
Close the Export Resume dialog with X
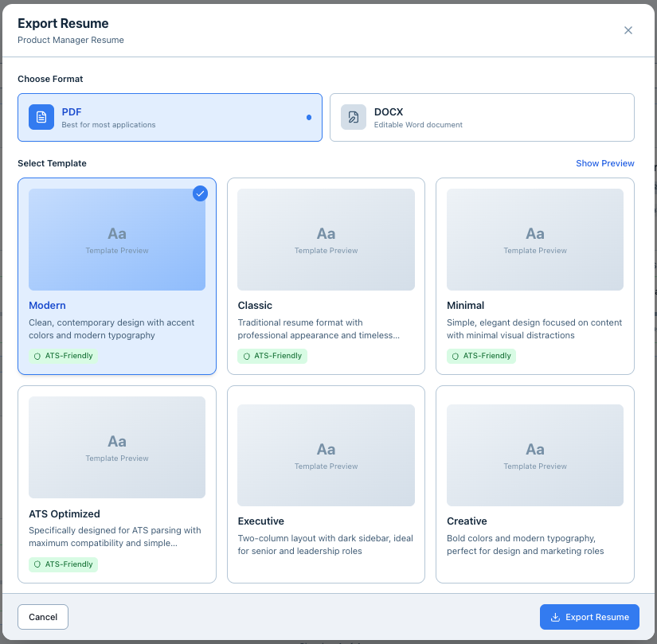tap(628, 30)
